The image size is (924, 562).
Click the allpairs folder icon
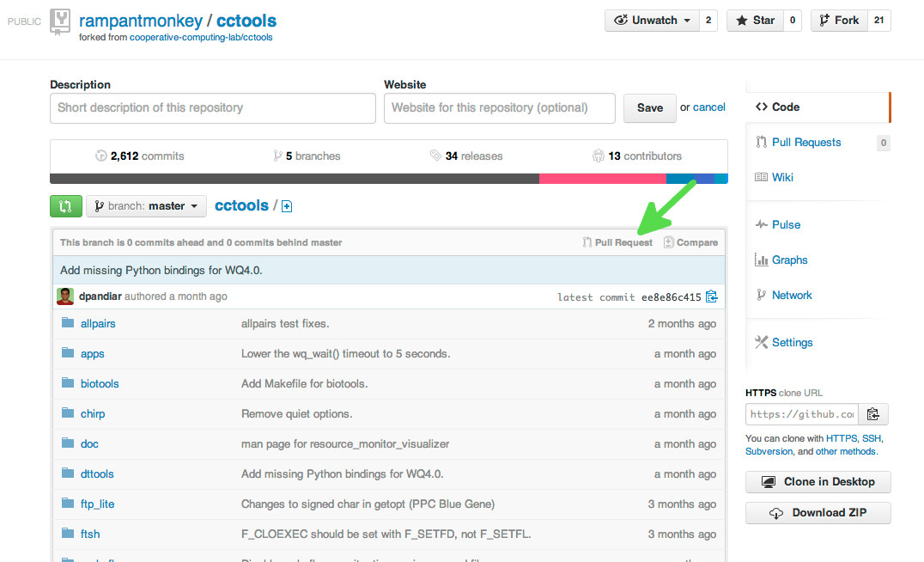69,322
